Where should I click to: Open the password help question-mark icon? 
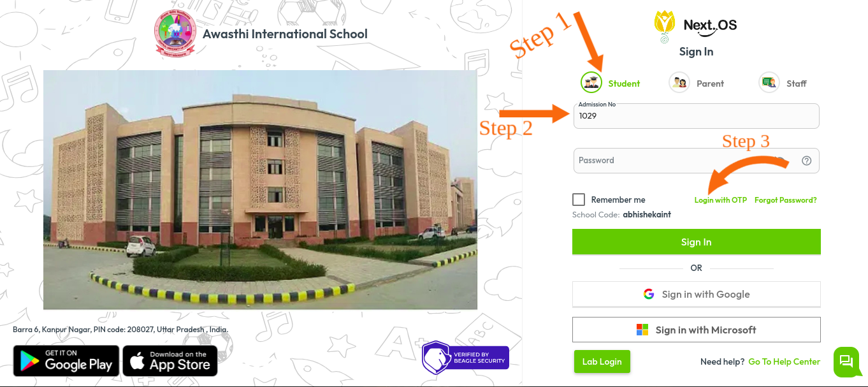point(806,161)
